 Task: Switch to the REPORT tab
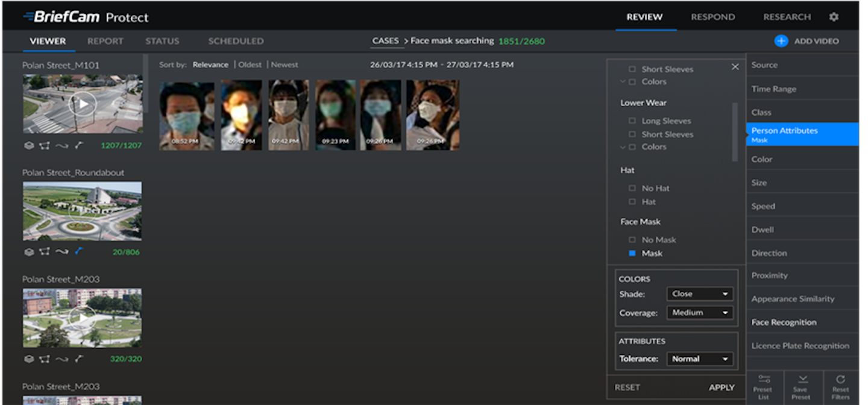pyautogui.click(x=105, y=41)
